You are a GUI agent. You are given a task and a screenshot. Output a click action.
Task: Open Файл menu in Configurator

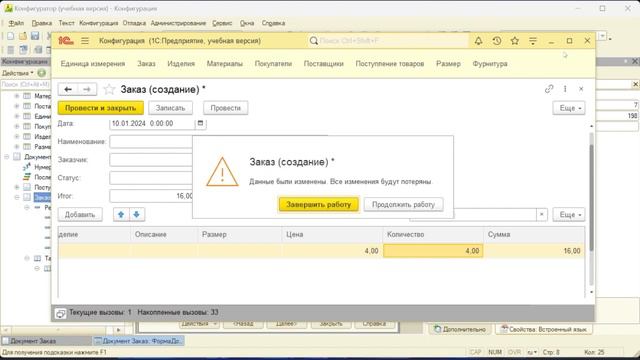16,23
